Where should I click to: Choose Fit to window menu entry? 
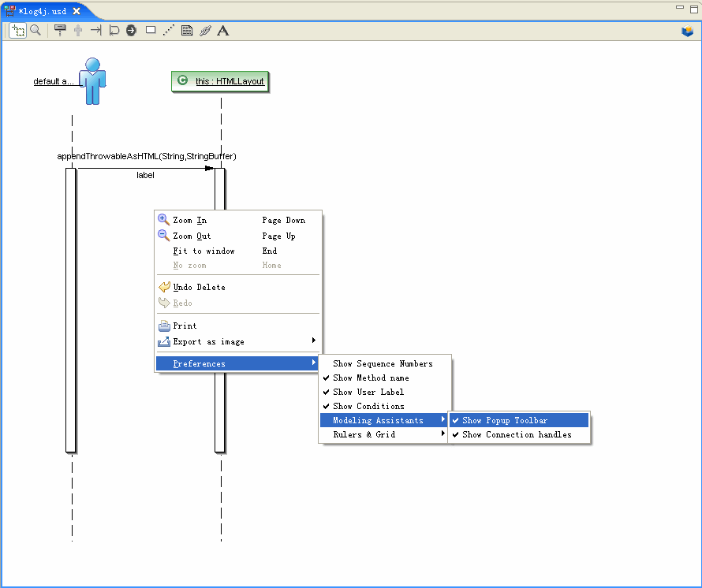click(x=237, y=251)
